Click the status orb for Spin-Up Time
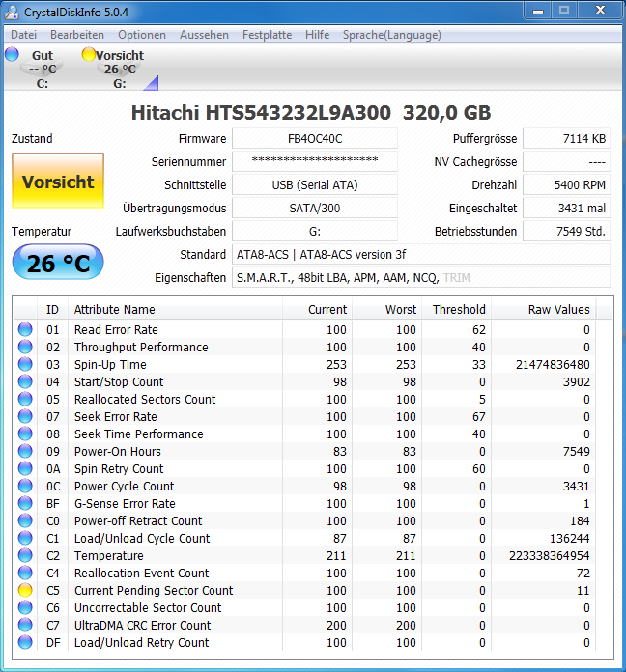Viewport: 626px width, 672px height. (x=25, y=364)
